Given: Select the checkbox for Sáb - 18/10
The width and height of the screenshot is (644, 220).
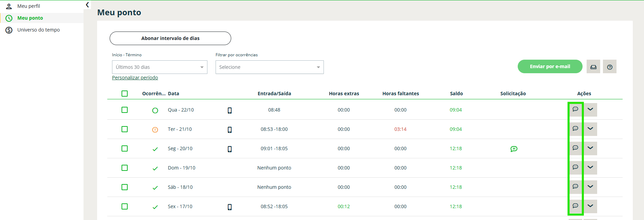Looking at the screenshot, I should point(125,187).
